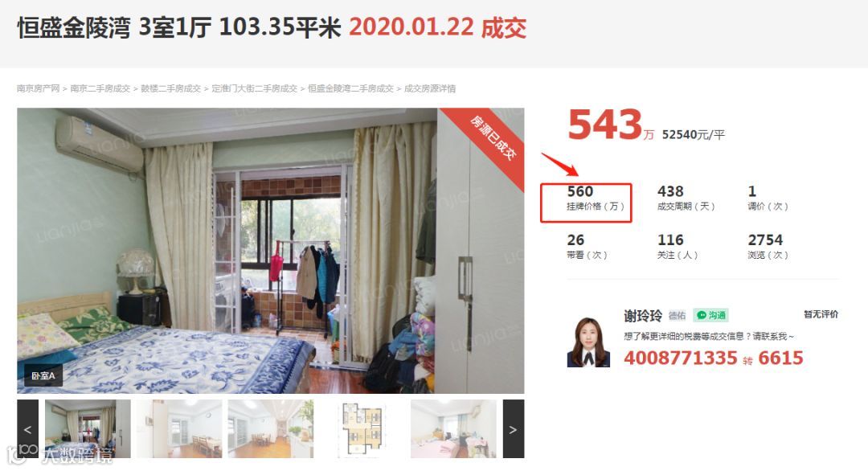Click the 德佑 agency badge
This screenshot has height=471, width=868.
[x=677, y=316]
